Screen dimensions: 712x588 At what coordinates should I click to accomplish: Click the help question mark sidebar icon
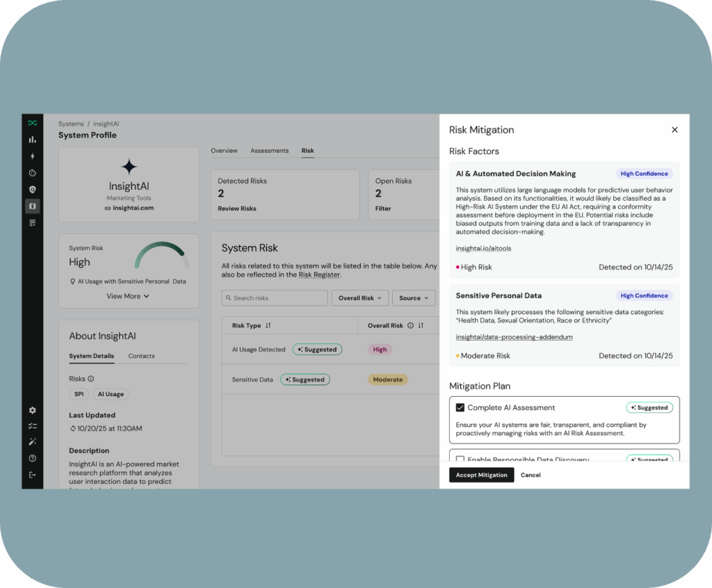pos(32,459)
